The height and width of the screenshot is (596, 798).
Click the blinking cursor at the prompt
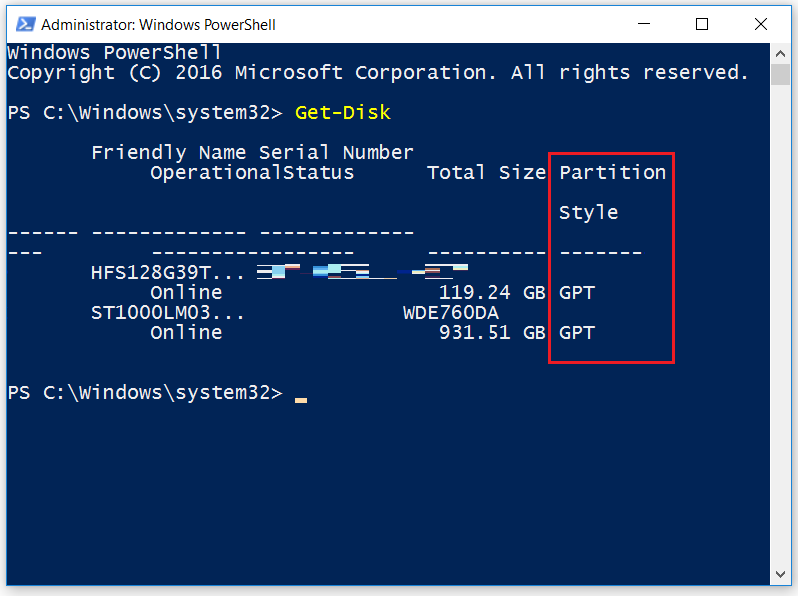tap(301, 400)
